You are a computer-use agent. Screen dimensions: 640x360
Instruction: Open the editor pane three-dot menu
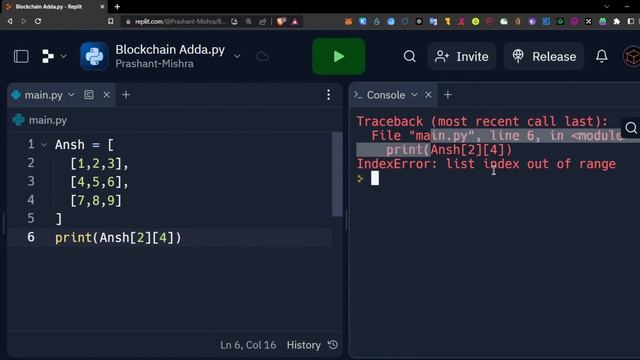(x=329, y=95)
